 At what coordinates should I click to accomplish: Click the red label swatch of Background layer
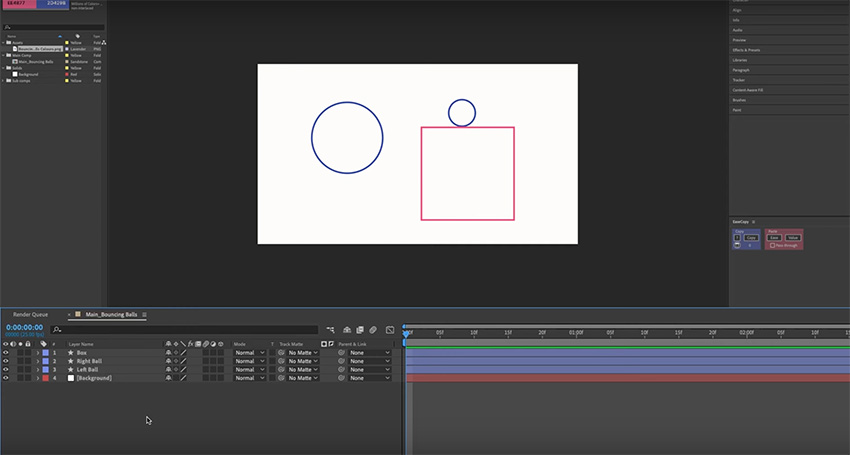click(46, 378)
